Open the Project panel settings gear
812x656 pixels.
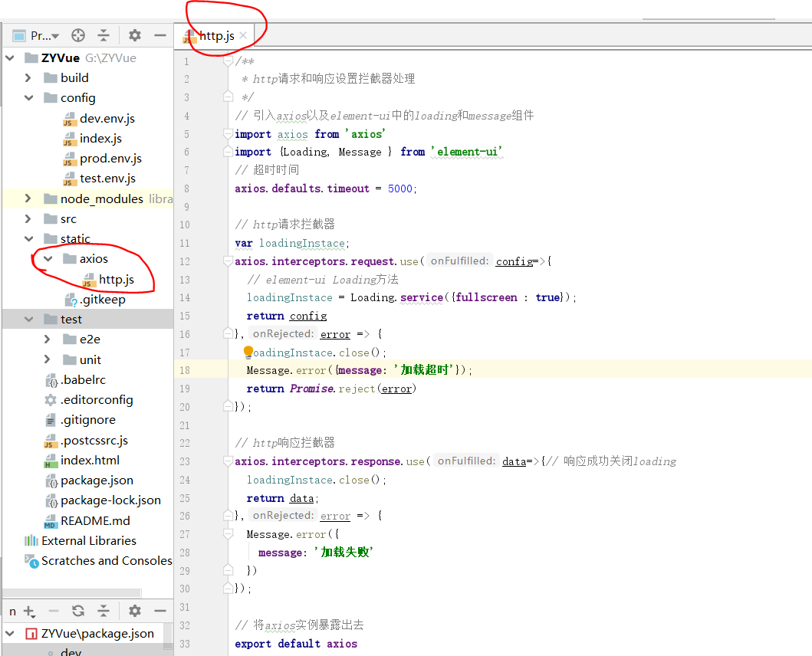click(x=133, y=34)
